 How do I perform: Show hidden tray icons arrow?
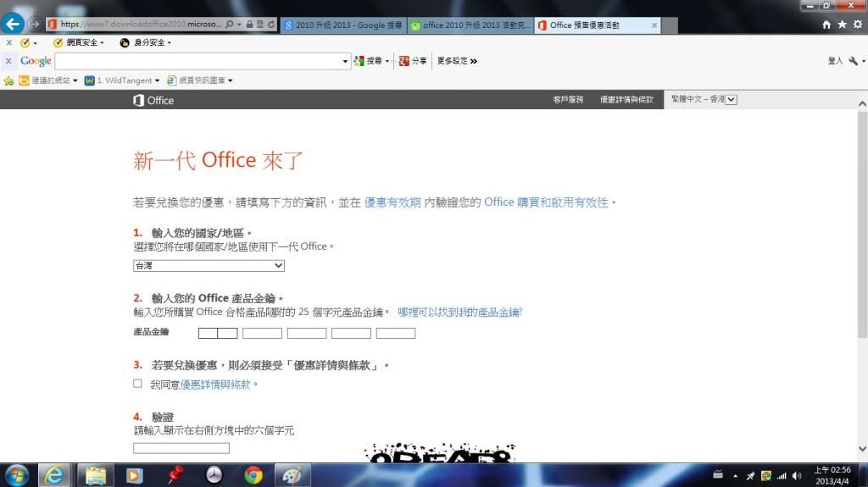[735, 476]
